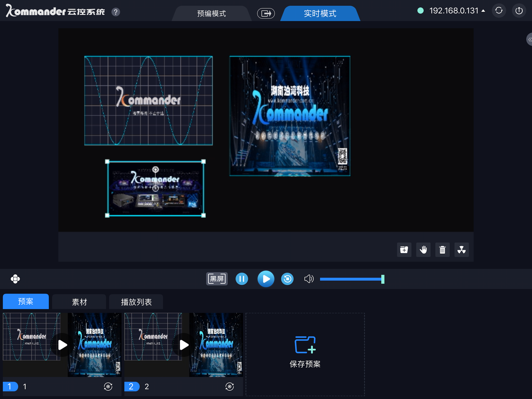Select the hand lock tool icon
532x399 pixels.
point(423,250)
